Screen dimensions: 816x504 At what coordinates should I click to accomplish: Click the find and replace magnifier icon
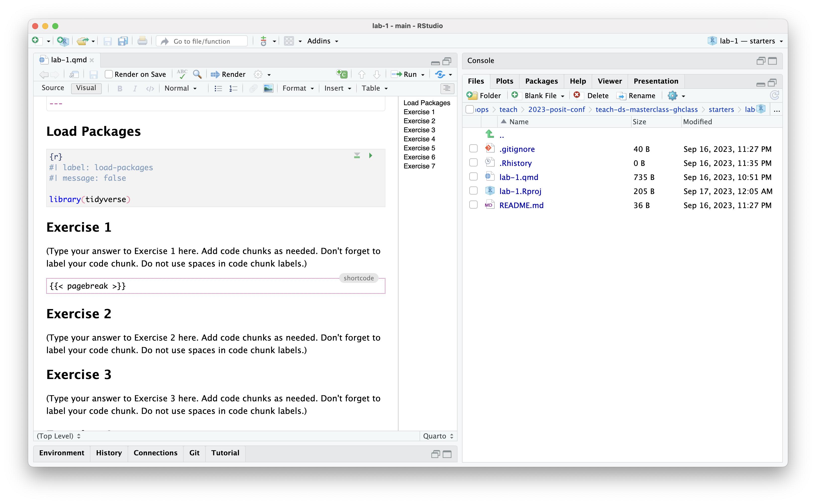(197, 74)
